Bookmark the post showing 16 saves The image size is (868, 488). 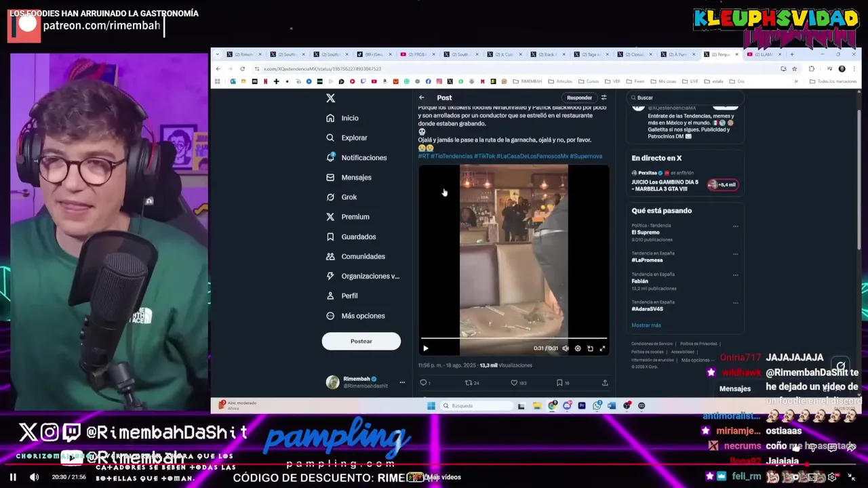point(559,383)
